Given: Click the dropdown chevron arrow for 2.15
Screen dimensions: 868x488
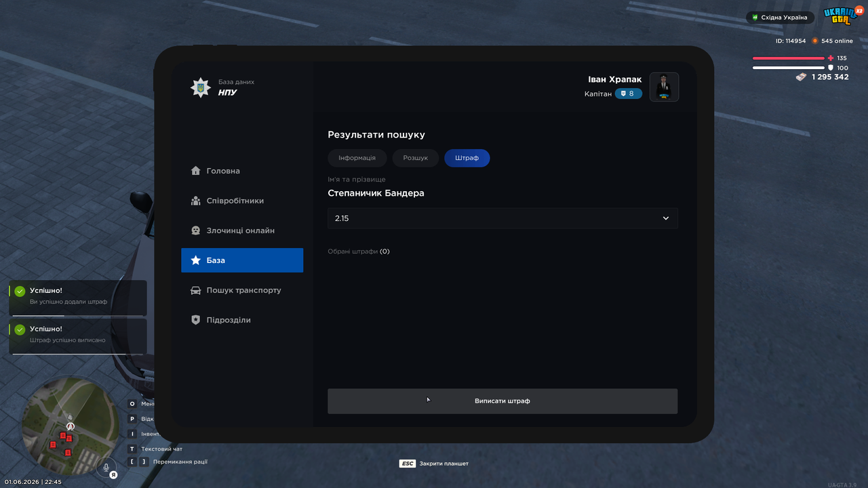Looking at the screenshot, I should [x=666, y=218].
